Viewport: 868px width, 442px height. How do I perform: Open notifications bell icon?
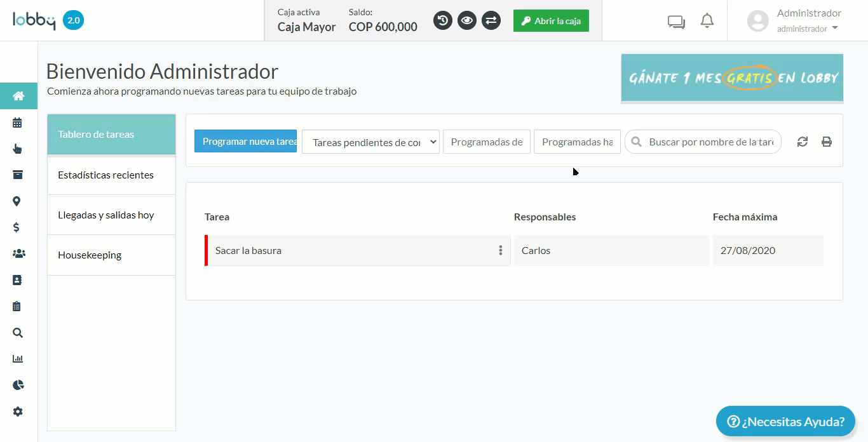coord(707,21)
